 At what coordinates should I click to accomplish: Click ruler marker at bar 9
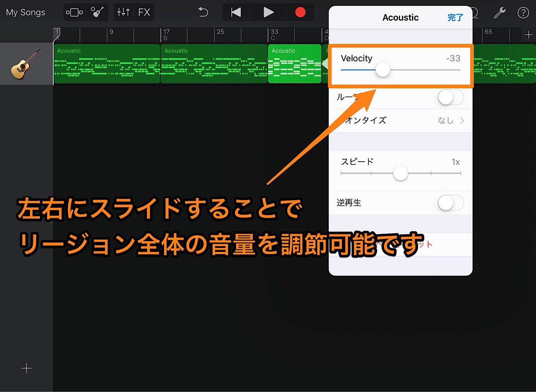pos(111,32)
